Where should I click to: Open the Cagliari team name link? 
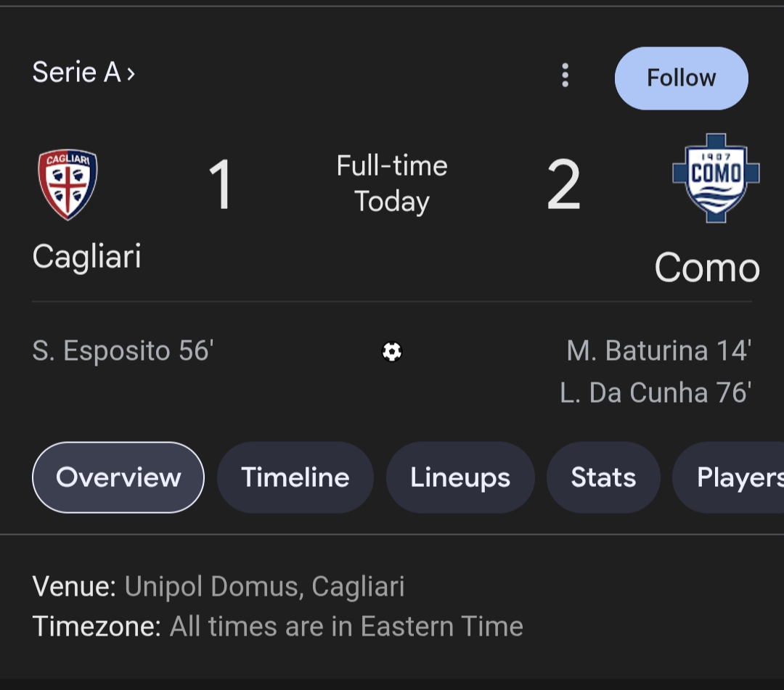pos(87,257)
